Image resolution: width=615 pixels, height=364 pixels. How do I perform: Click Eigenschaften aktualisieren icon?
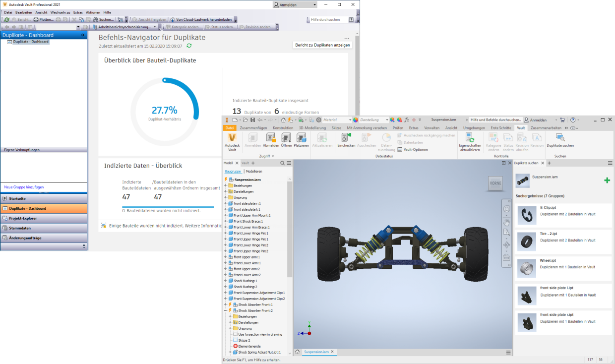(469, 138)
